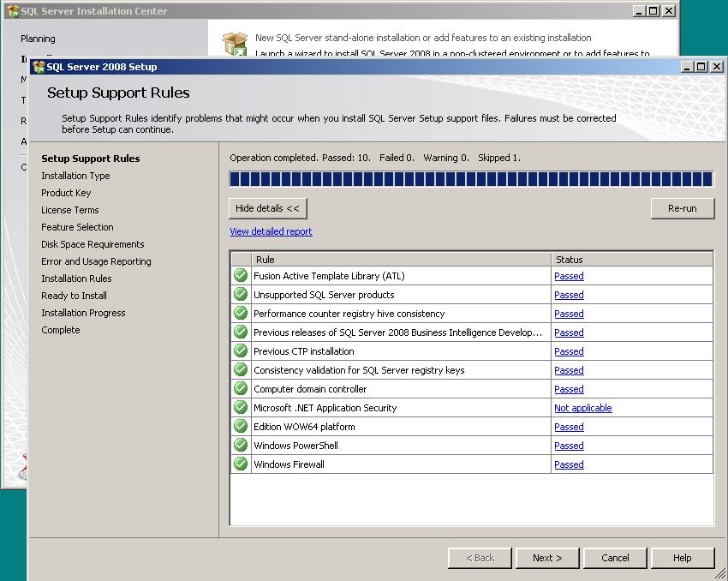Click the Re-run button
This screenshot has width=728, height=581.
(682, 208)
